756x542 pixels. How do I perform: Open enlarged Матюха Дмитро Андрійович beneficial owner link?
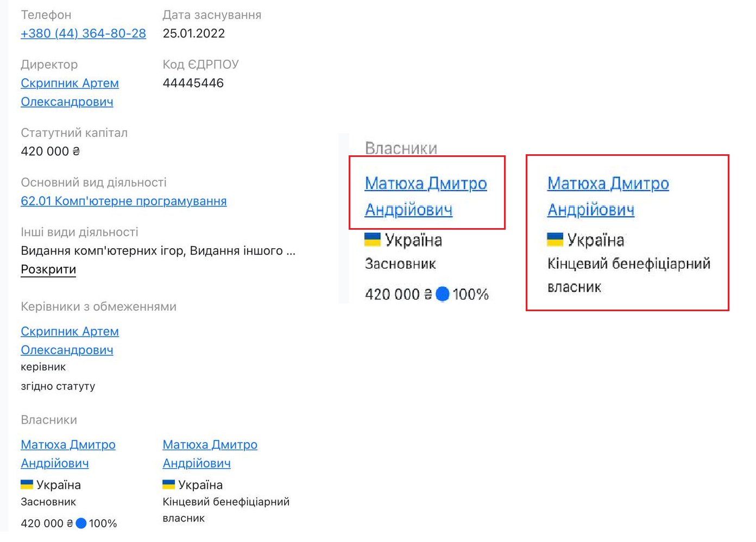pos(608,196)
